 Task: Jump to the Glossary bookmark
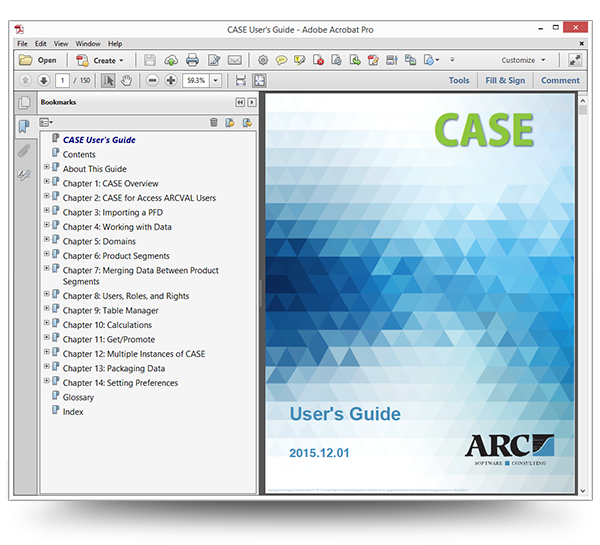click(x=78, y=398)
